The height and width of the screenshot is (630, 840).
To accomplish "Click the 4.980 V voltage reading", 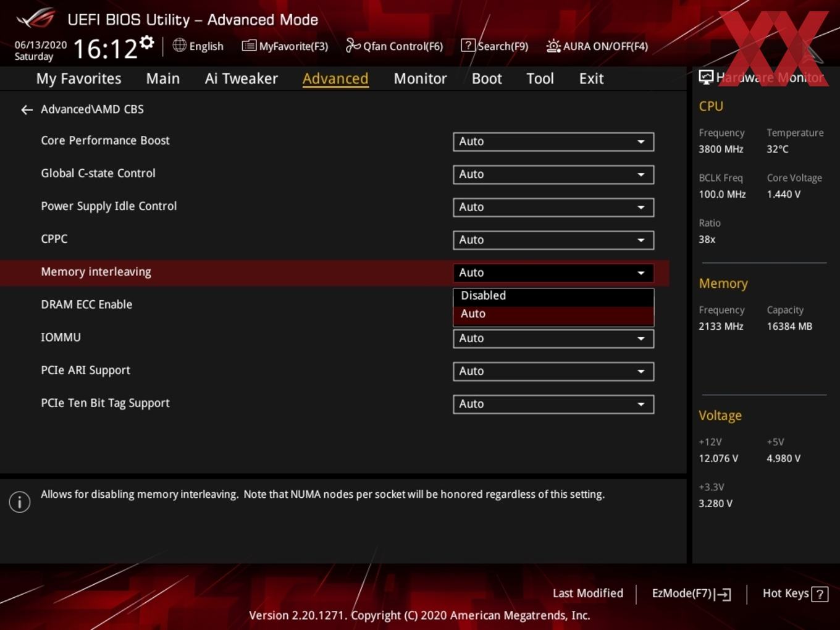I will pos(784,459).
